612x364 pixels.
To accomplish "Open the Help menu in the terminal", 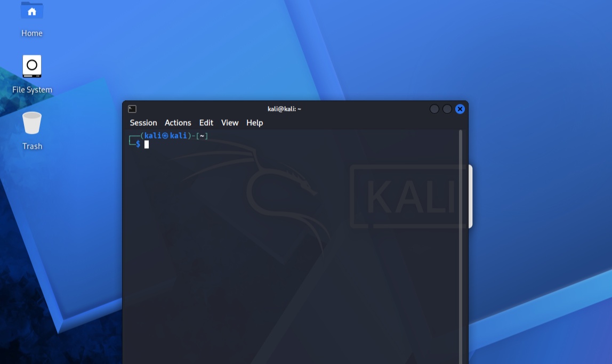I will [254, 123].
